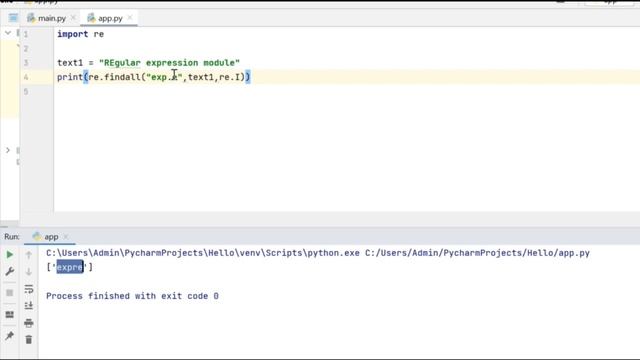Print the console output
The height and width of the screenshot is (360, 640).
tap(29, 323)
